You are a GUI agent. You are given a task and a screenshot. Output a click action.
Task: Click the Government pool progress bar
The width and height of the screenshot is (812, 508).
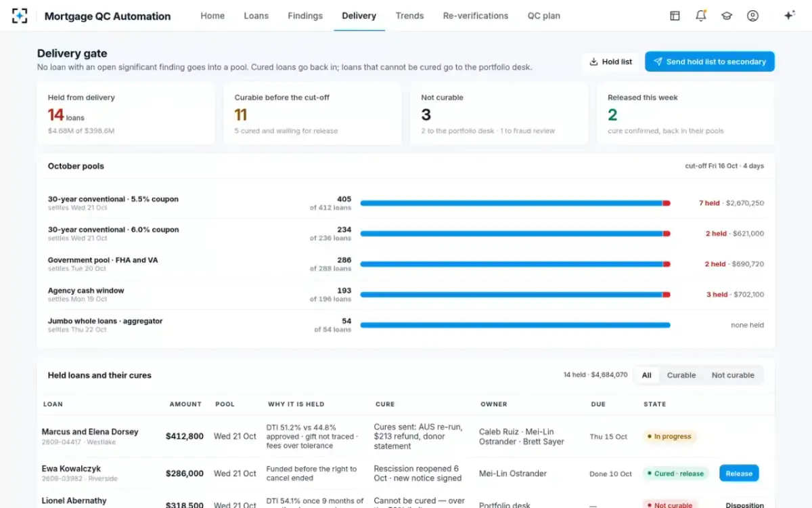pyautogui.click(x=515, y=264)
